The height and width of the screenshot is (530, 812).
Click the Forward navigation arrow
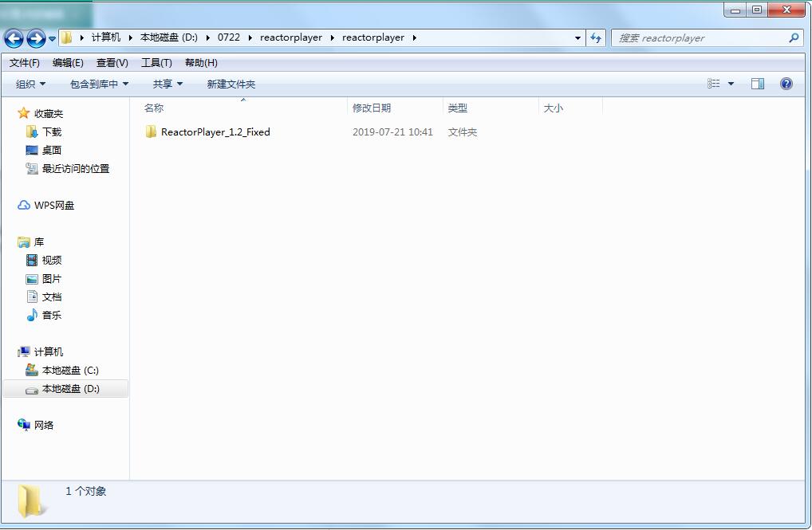click(x=36, y=38)
